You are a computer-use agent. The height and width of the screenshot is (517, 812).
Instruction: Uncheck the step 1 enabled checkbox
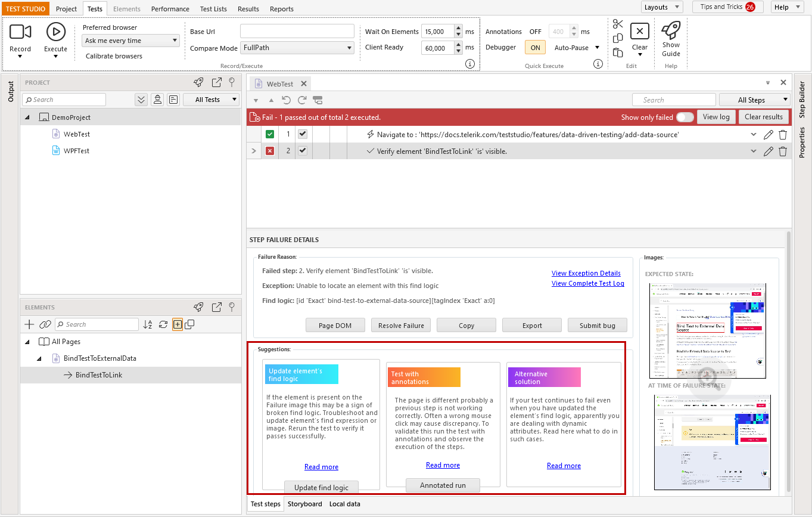coord(303,134)
